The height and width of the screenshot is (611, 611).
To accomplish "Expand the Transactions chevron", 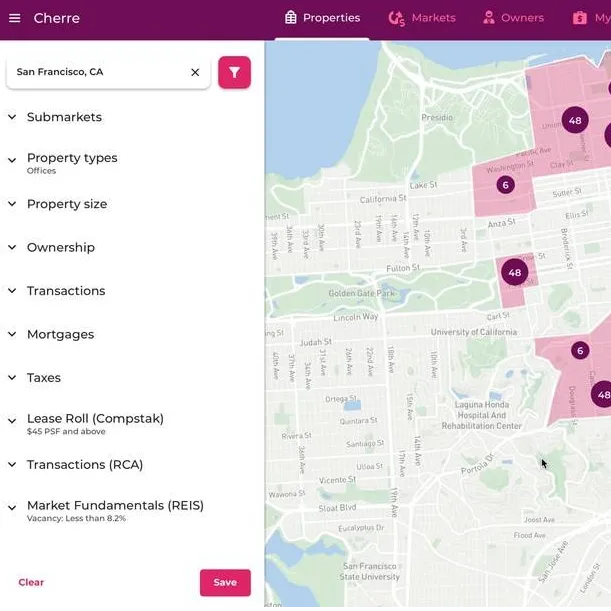I will [x=12, y=290].
